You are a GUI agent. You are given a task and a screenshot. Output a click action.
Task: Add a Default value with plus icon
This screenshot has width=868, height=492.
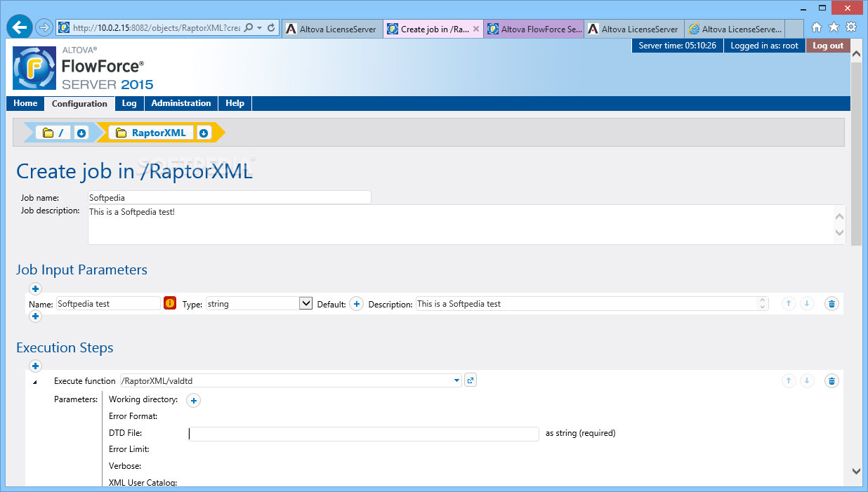[357, 304]
